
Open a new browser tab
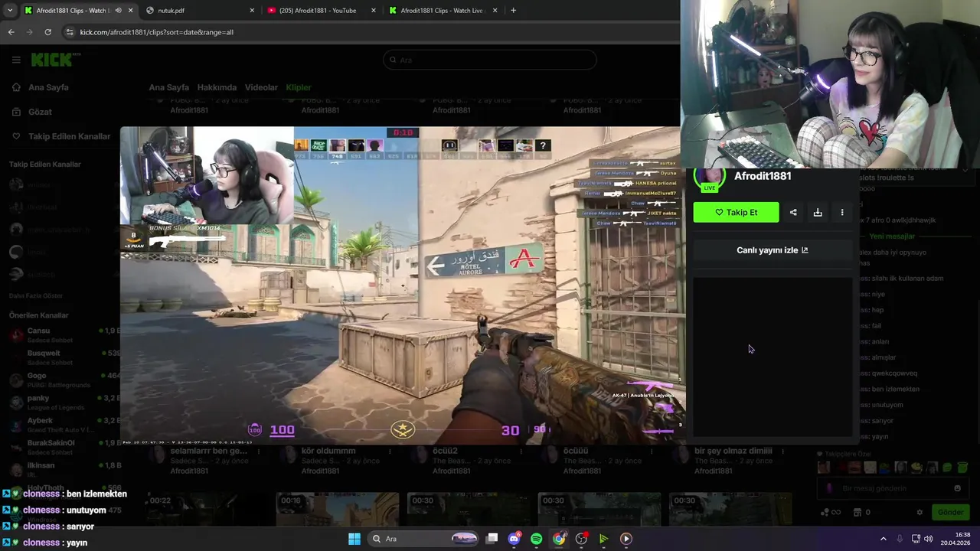click(x=513, y=11)
